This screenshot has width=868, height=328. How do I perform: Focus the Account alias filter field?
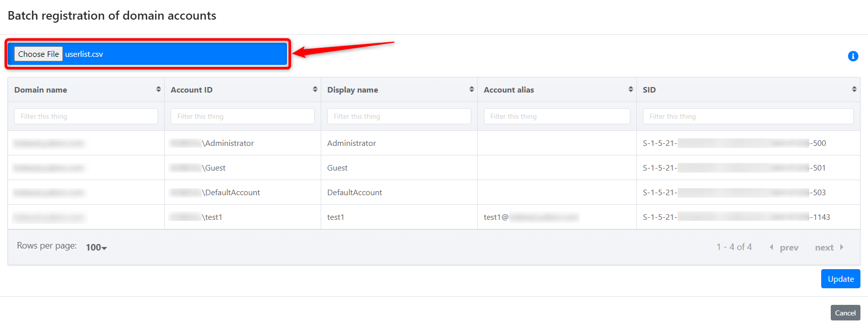tap(557, 116)
